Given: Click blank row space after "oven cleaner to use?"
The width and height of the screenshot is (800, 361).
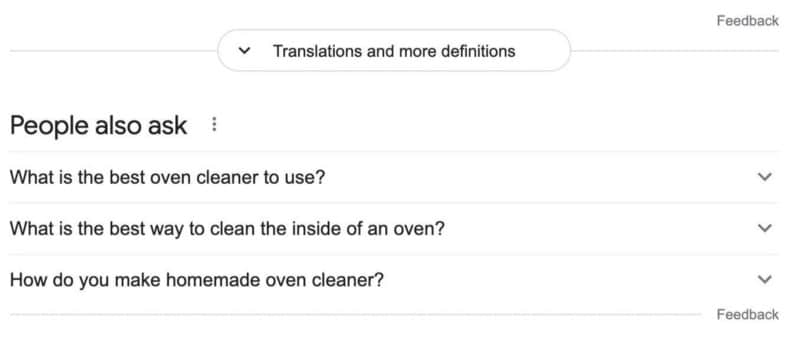Looking at the screenshot, I should pos(541,177).
